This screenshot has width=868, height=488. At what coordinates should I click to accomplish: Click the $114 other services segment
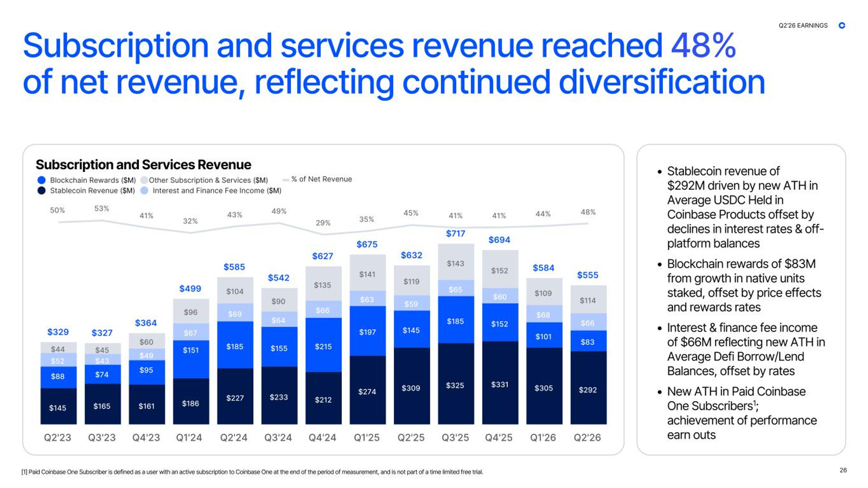click(x=588, y=300)
